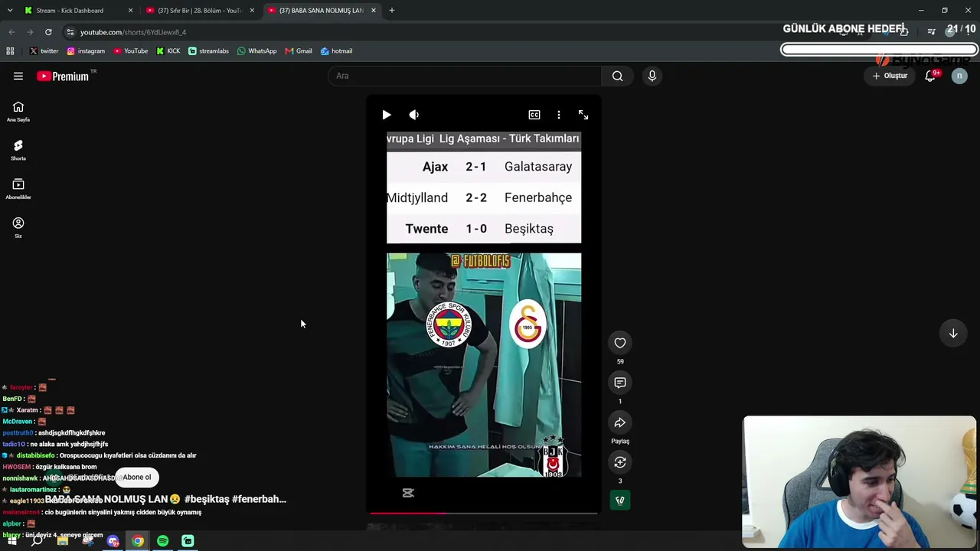Open the KICK bookmark

168,51
